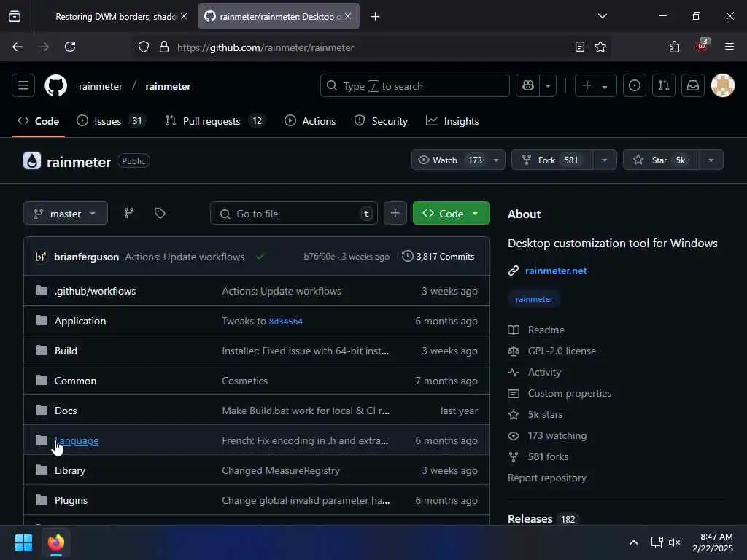The image size is (747, 560).
Task: Click the Watch button
Action: (450, 160)
